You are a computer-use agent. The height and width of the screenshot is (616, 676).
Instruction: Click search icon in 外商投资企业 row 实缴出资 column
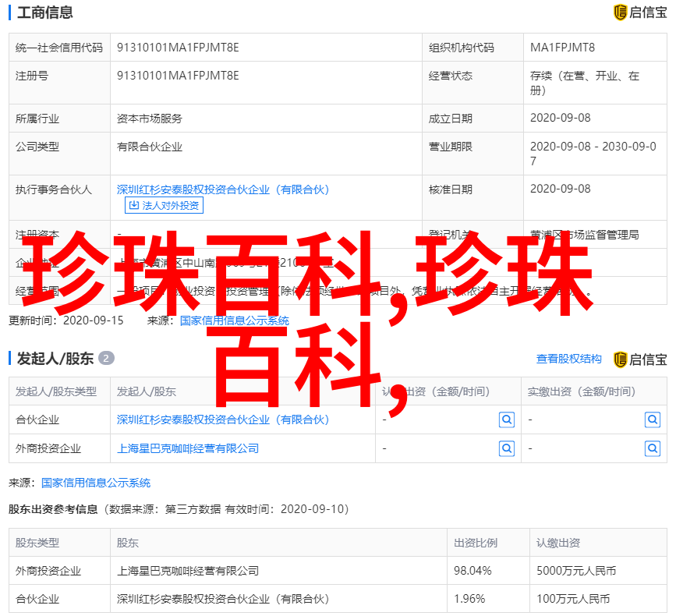[x=653, y=449]
